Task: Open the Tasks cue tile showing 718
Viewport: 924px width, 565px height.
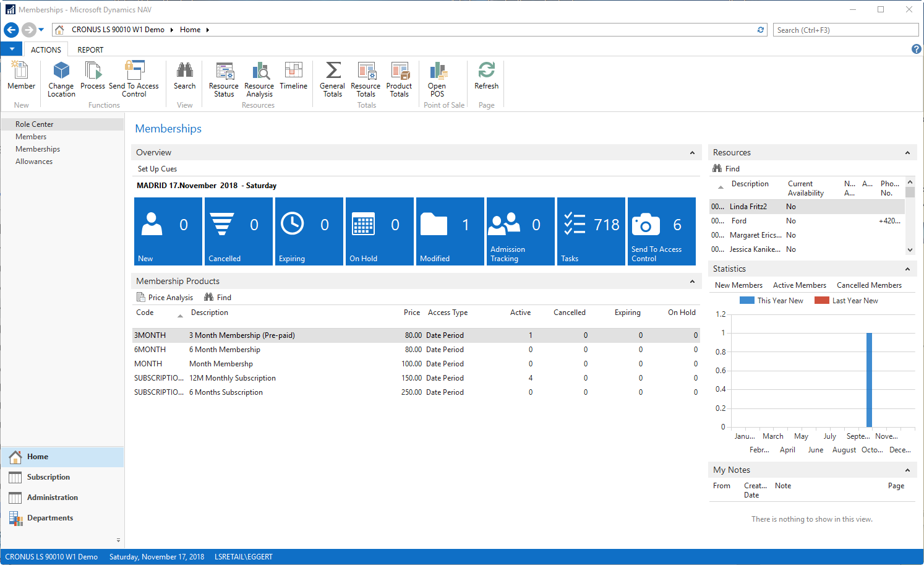Action: pyautogui.click(x=591, y=231)
